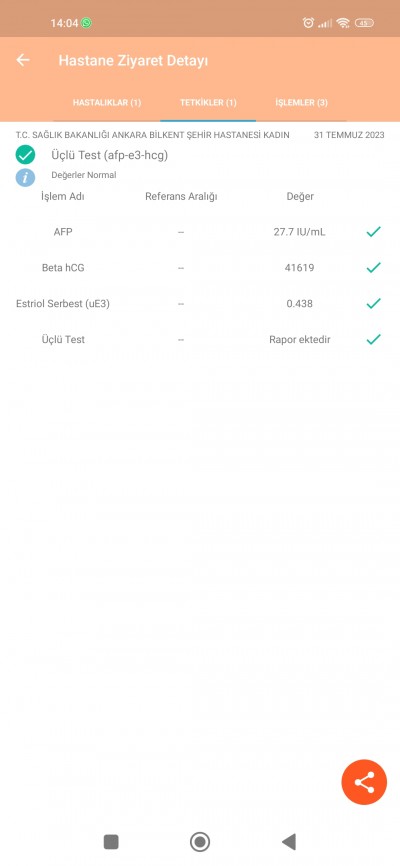Tap green check circle next to Üçlü Test
The height and width of the screenshot is (866, 400).
point(25,155)
